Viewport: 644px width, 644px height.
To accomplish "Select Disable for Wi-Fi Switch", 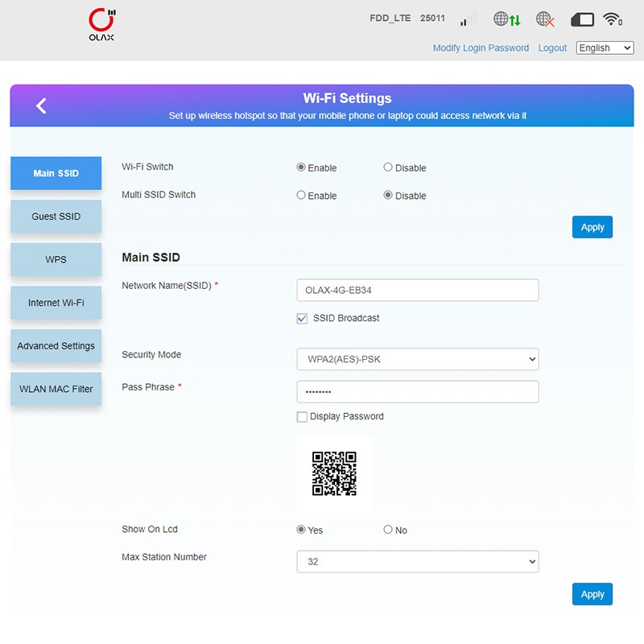I will [x=388, y=167].
